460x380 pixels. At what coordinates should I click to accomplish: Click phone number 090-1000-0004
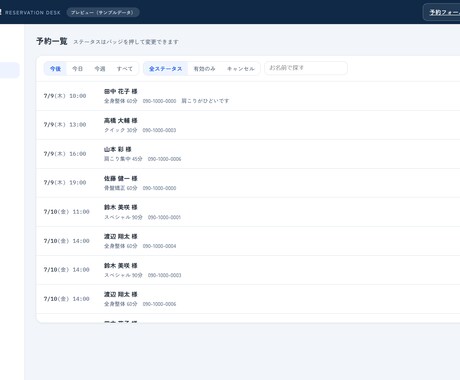coord(159,246)
